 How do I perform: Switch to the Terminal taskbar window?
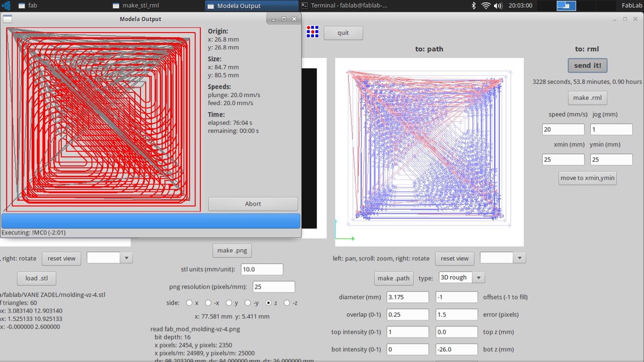click(346, 6)
